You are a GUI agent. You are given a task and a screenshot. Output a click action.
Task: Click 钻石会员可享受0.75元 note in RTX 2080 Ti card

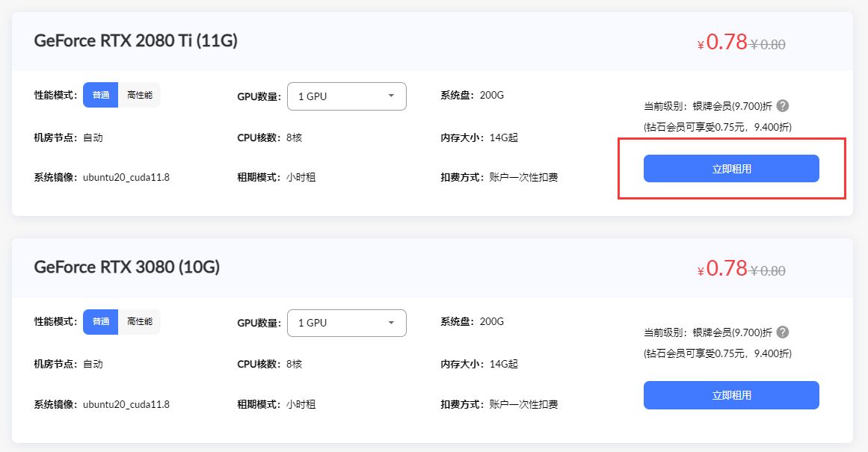point(718,127)
